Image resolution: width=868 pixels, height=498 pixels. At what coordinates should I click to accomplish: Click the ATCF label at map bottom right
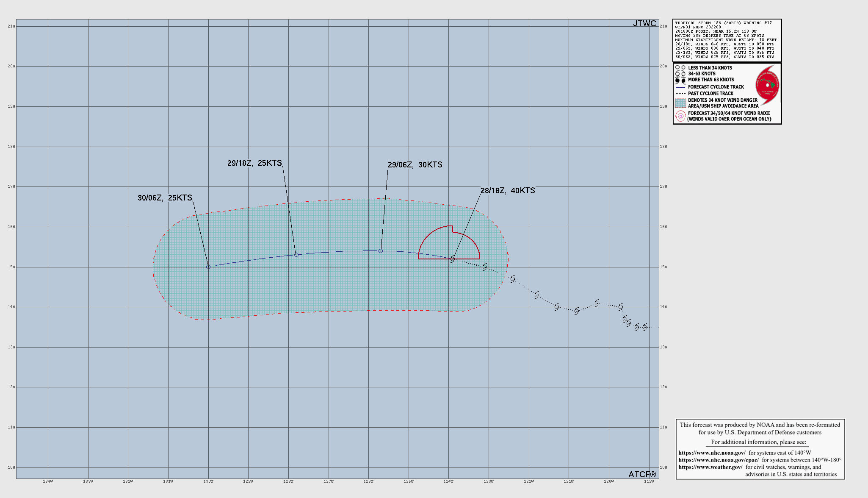coord(642,474)
